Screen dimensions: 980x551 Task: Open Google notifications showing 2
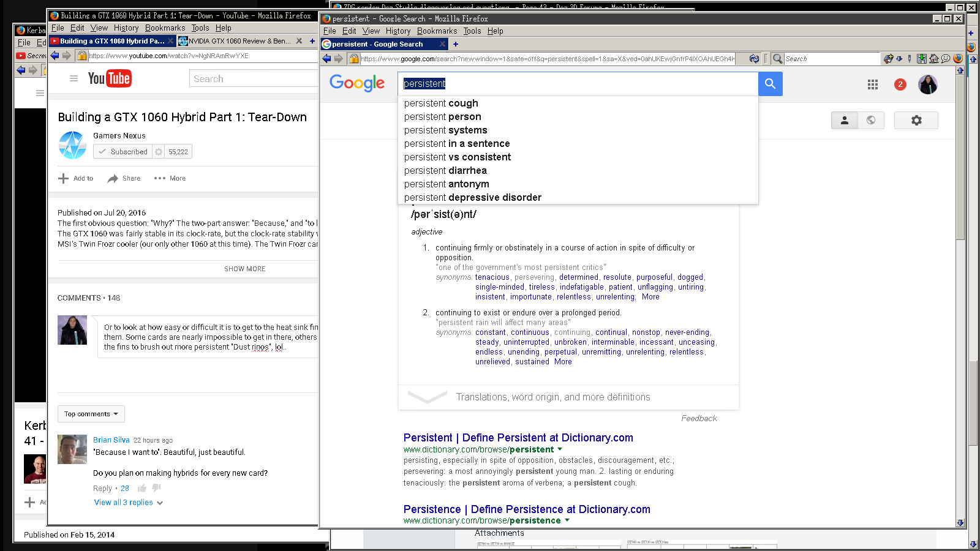coord(900,84)
